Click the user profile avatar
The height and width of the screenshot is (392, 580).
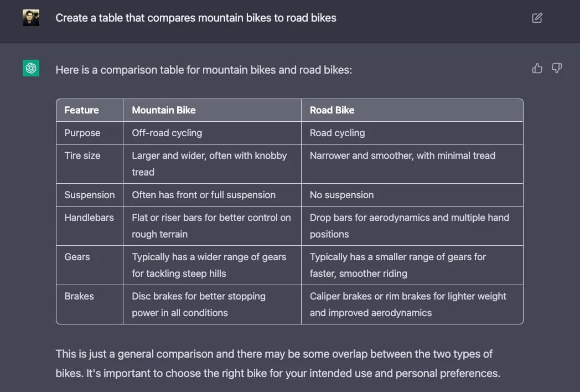pyautogui.click(x=31, y=18)
